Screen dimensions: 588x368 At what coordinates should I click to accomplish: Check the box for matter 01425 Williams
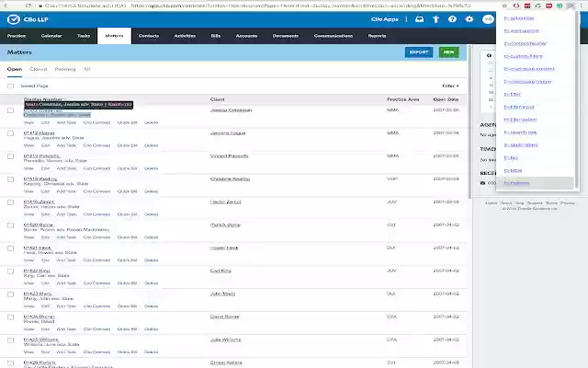[10, 340]
